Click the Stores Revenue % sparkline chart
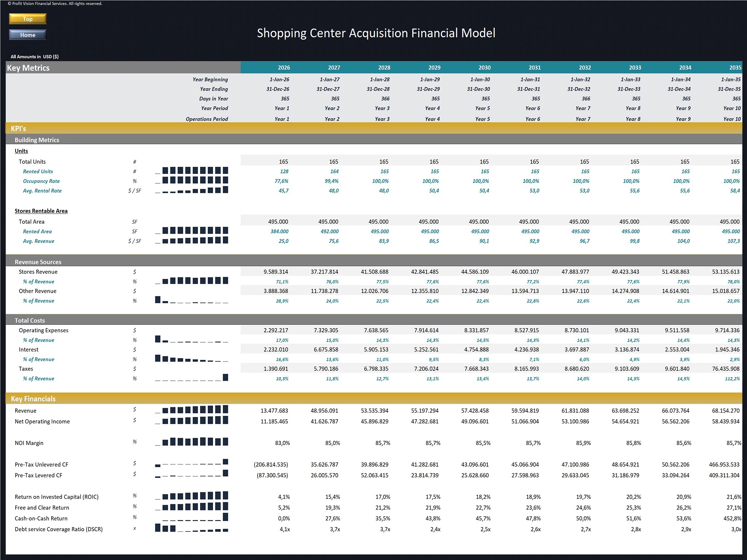747x560 pixels. [192, 281]
